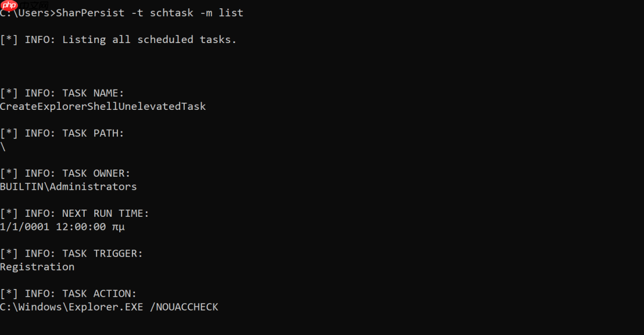Click the TASK OWNER info label

point(96,173)
